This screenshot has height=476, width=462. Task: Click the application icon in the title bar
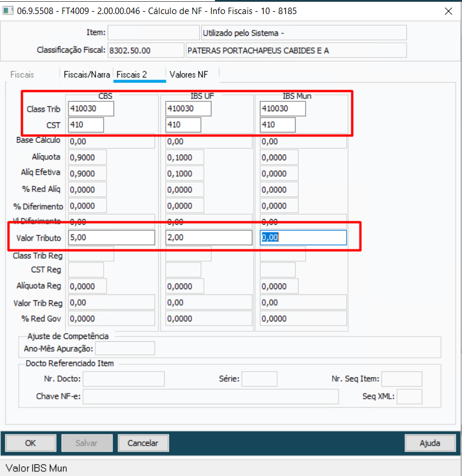[x=8, y=11]
